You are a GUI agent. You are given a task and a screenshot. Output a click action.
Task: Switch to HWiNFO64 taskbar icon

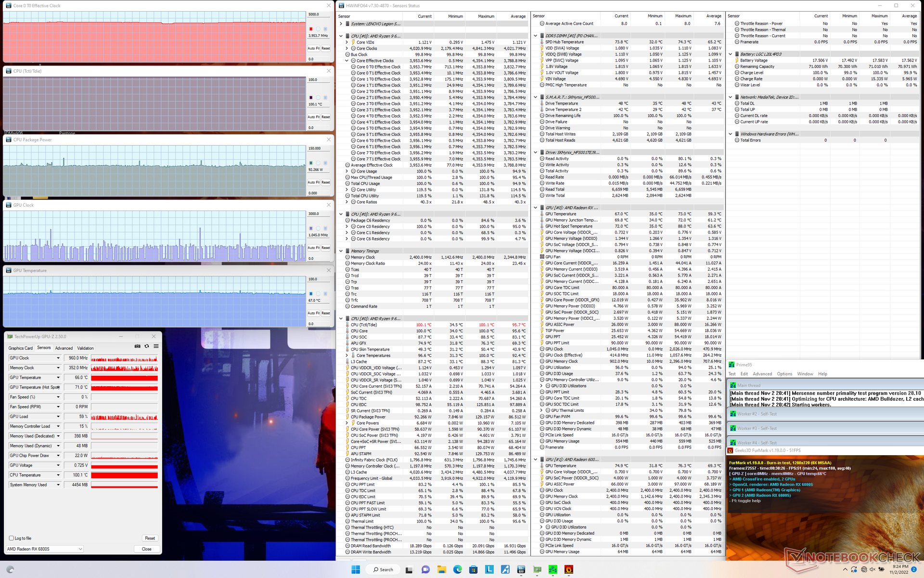coord(521,569)
